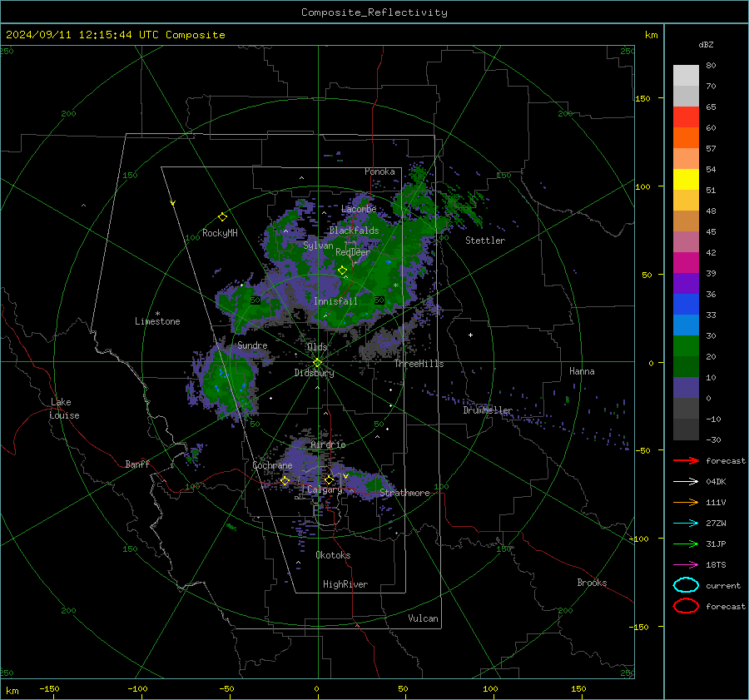Click the Limestone label
This screenshot has height=700, width=749.
tap(157, 321)
